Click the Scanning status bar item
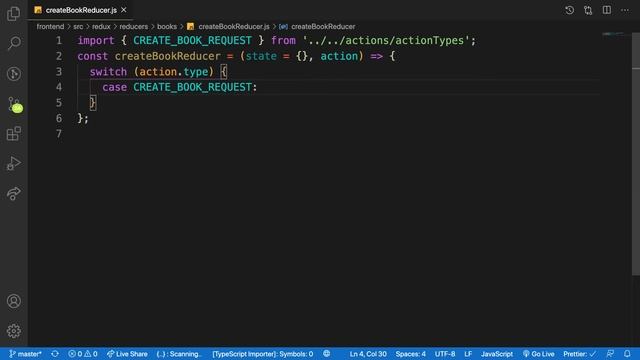This screenshot has height=360, width=640. [x=179, y=354]
